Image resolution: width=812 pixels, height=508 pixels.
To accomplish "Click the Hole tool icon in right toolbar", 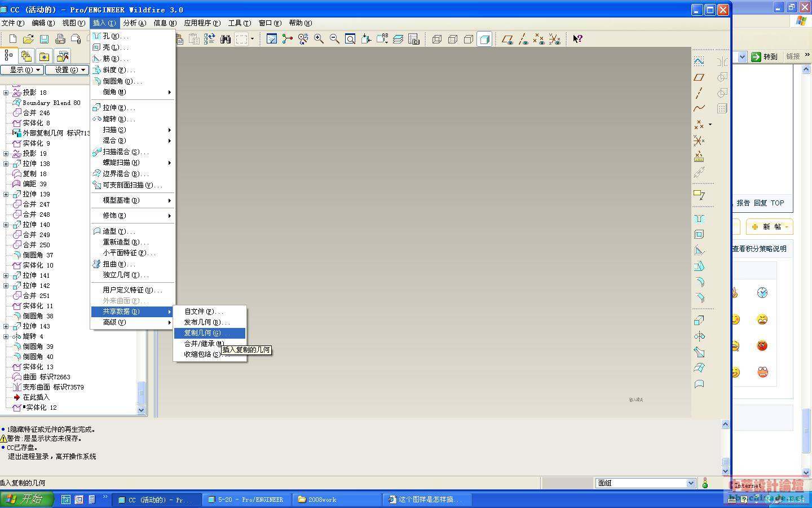I will (699, 218).
